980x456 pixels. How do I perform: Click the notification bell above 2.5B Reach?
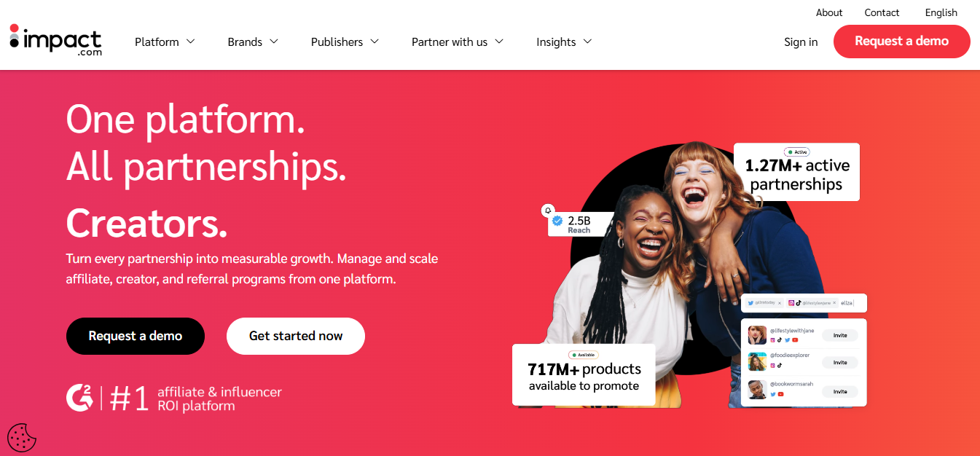[x=548, y=211]
